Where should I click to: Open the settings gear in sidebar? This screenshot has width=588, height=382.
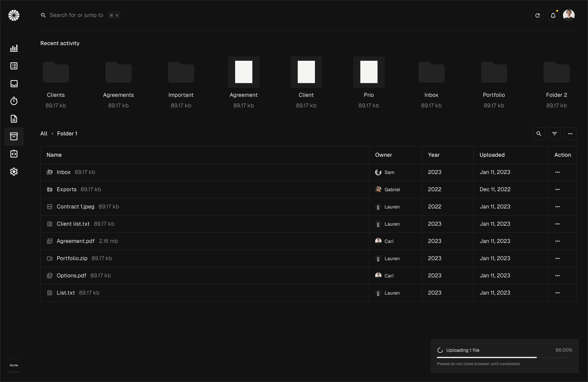click(x=14, y=172)
